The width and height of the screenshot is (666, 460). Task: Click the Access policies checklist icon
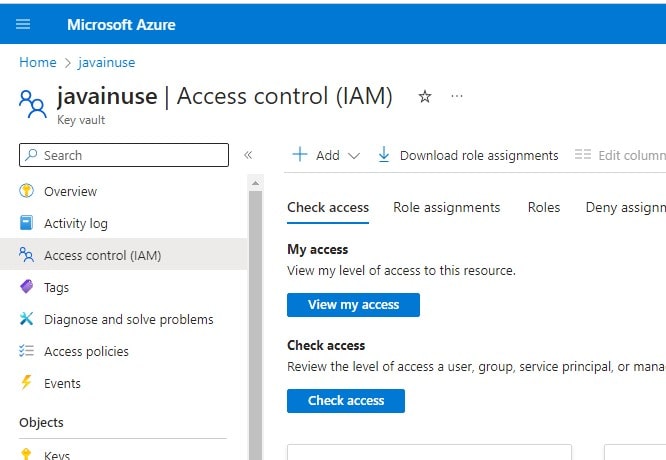pos(26,350)
